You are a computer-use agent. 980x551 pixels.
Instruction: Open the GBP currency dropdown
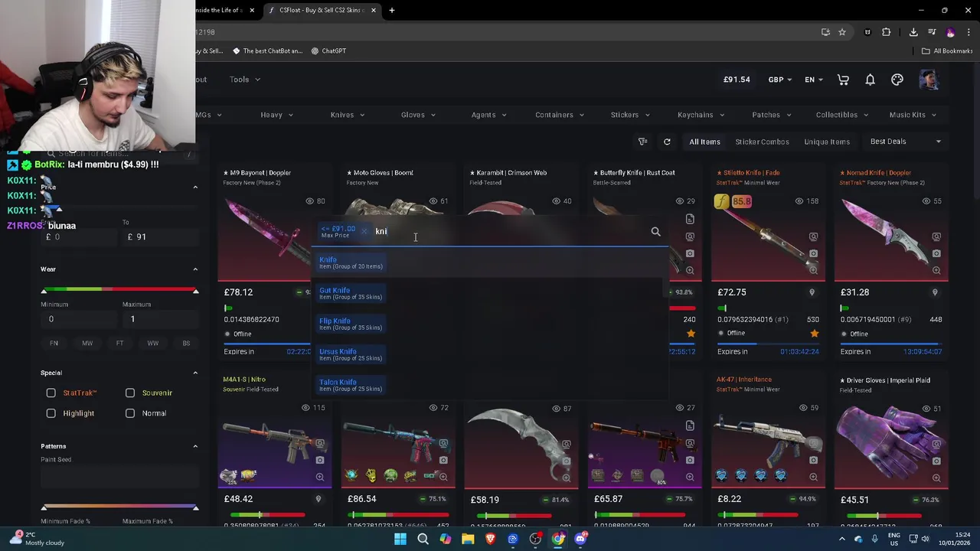(x=780, y=80)
